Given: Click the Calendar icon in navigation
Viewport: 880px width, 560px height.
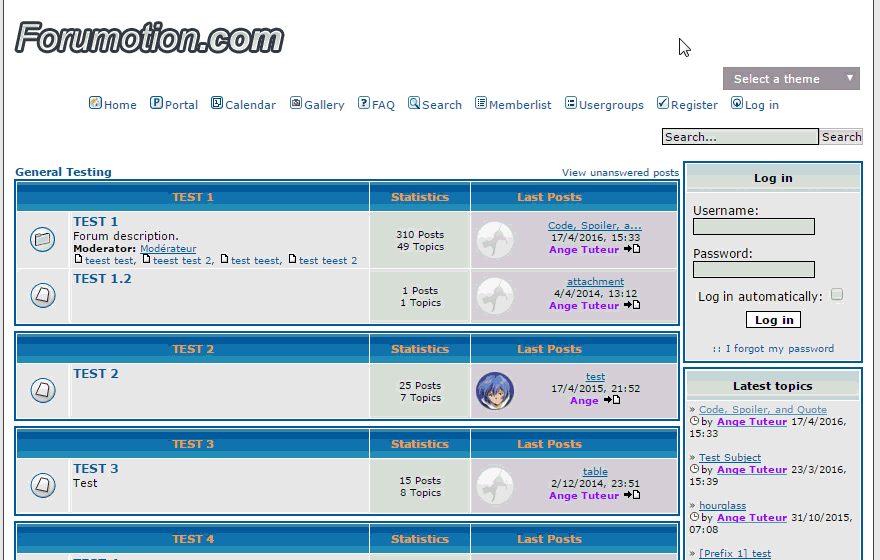Looking at the screenshot, I should 217,103.
